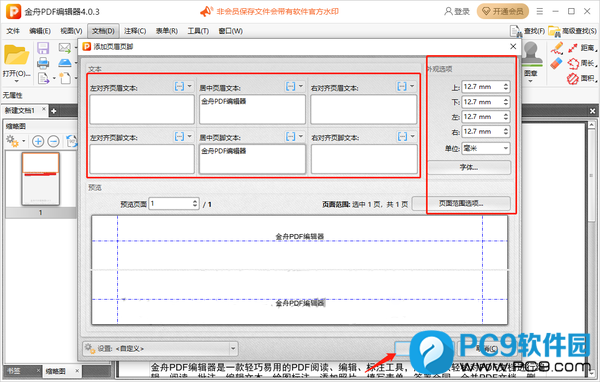Viewport: 600px width, 382px height.
Task: Click the Find (查找) binoculars icon
Action: (x=516, y=31)
